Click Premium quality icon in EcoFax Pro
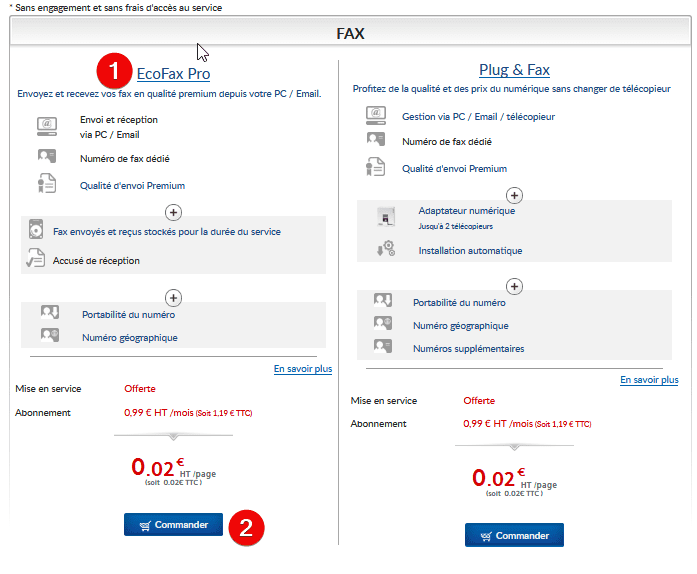The image size is (697, 574). tap(47, 183)
